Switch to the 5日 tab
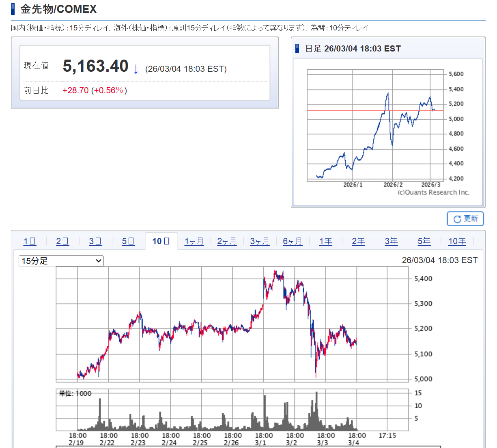Image resolution: width=497 pixels, height=448 pixels. 128,242
